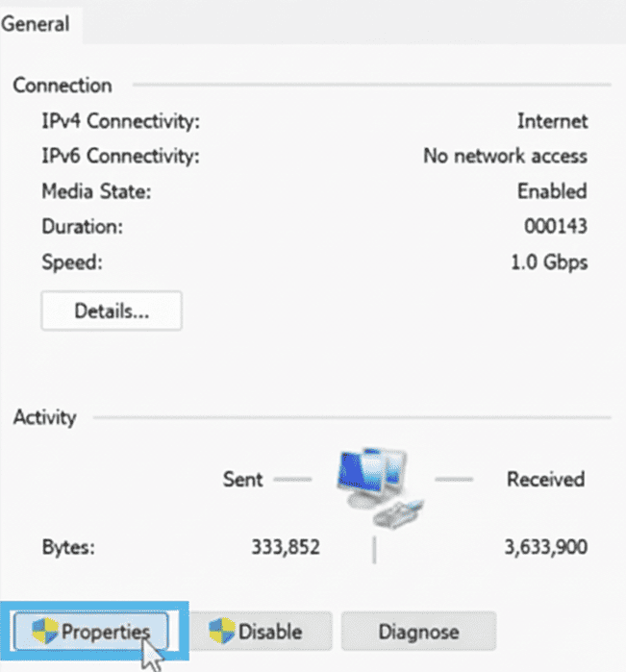Screen dimensions: 626x672
Task: Switch to the General tab
Action: 36,24
